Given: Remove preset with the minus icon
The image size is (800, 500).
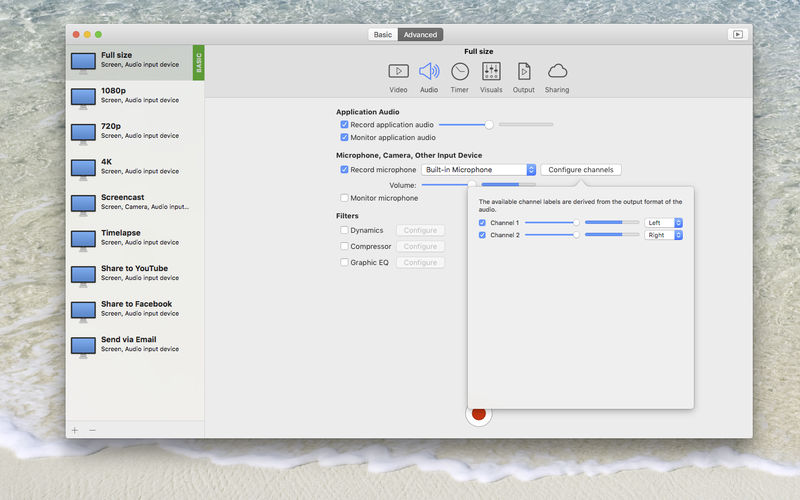Looking at the screenshot, I should pyautogui.click(x=92, y=430).
